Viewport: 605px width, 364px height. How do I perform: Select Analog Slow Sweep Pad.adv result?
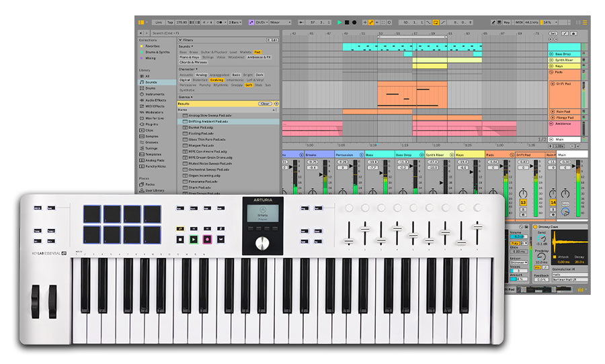[229, 116]
